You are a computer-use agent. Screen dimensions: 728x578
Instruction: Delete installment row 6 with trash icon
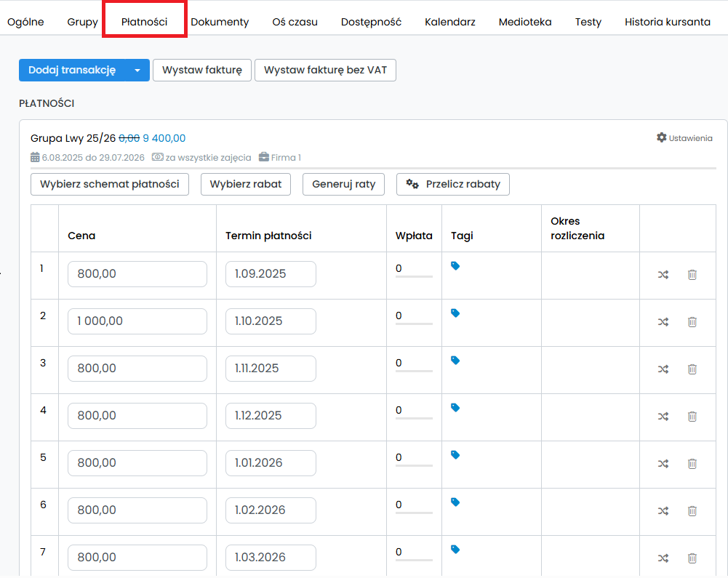tap(692, 510)
